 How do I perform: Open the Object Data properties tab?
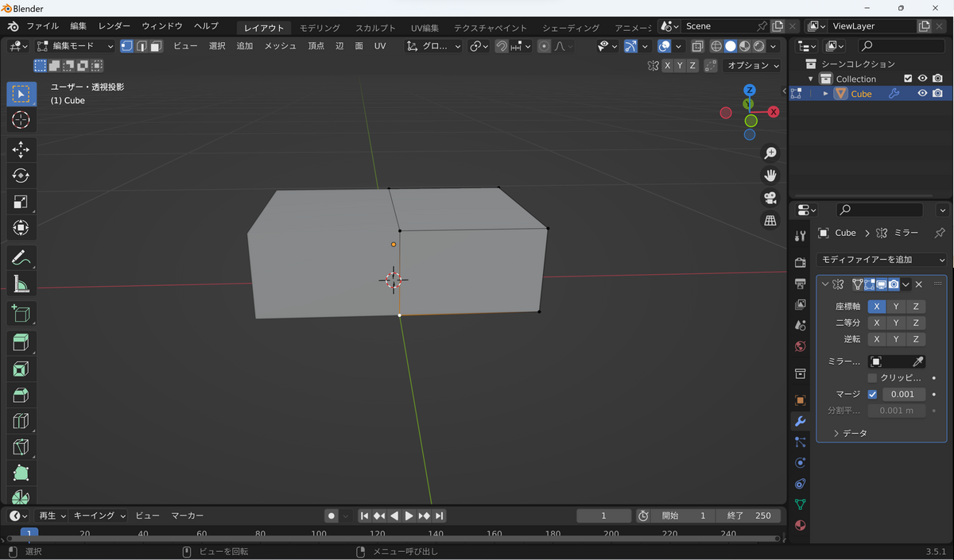pyautogui.click(x=801, y=504)
